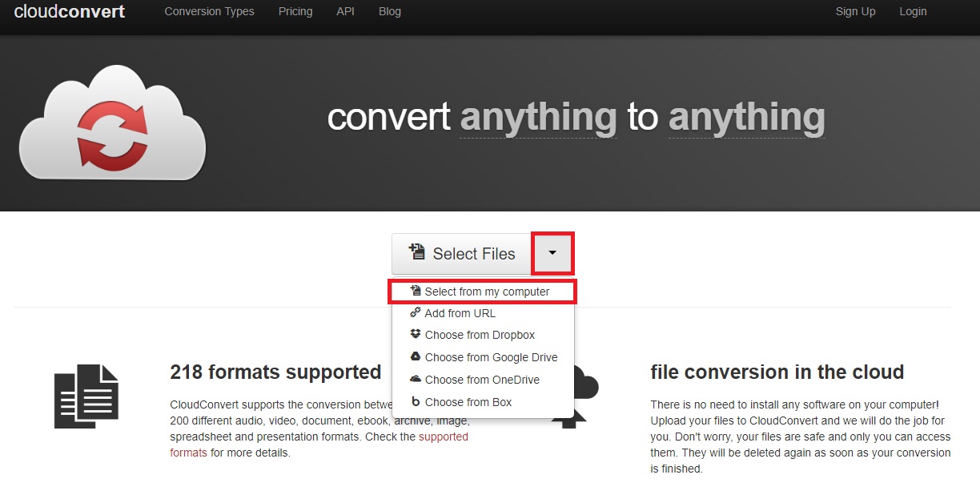Click the 'There is no need to install' paragraph

click(801, 437)
